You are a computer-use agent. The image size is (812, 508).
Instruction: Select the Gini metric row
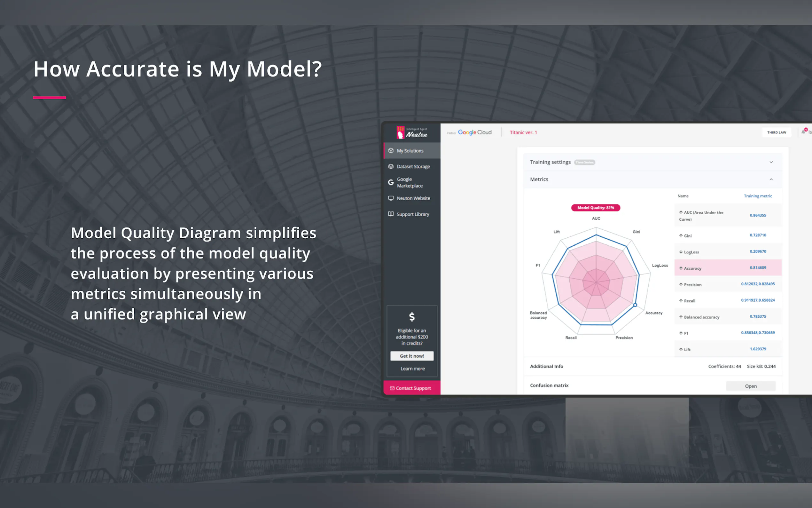(x=727, y=235)
